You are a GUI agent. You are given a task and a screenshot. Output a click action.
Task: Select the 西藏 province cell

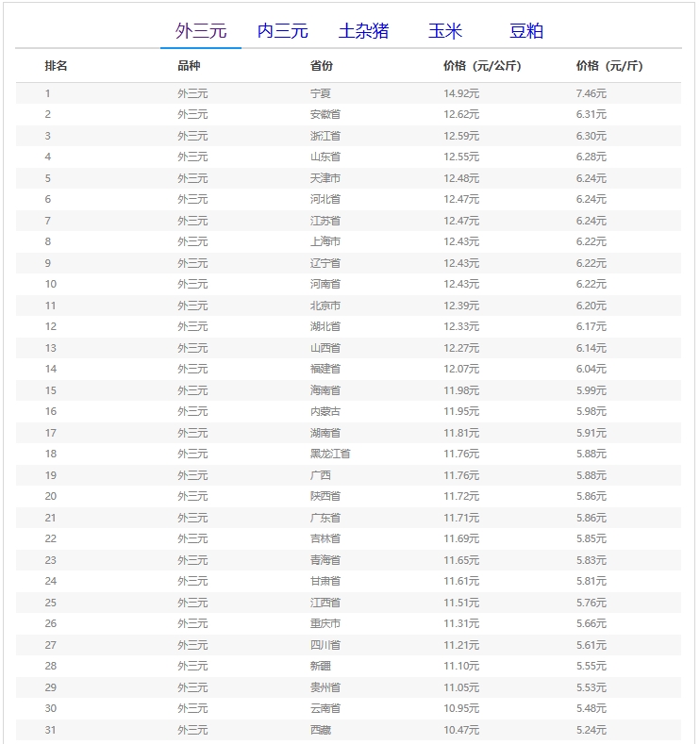[x=321, y=730]
